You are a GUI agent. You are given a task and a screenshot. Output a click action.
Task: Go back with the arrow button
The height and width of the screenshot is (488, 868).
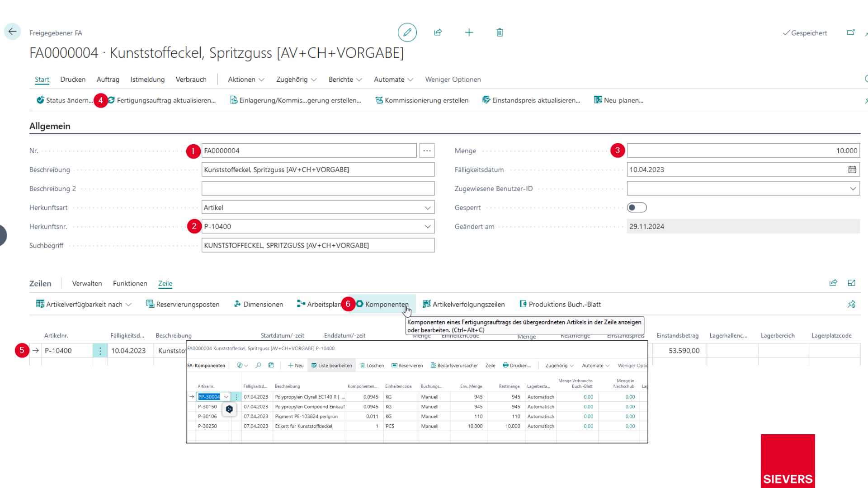(12, 32)
